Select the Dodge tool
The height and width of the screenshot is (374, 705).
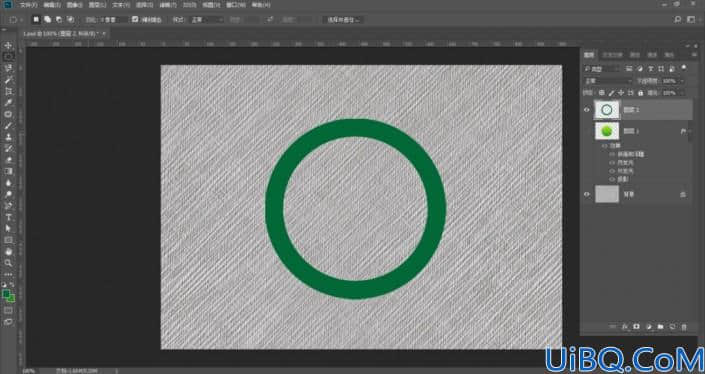click(8, 194)
